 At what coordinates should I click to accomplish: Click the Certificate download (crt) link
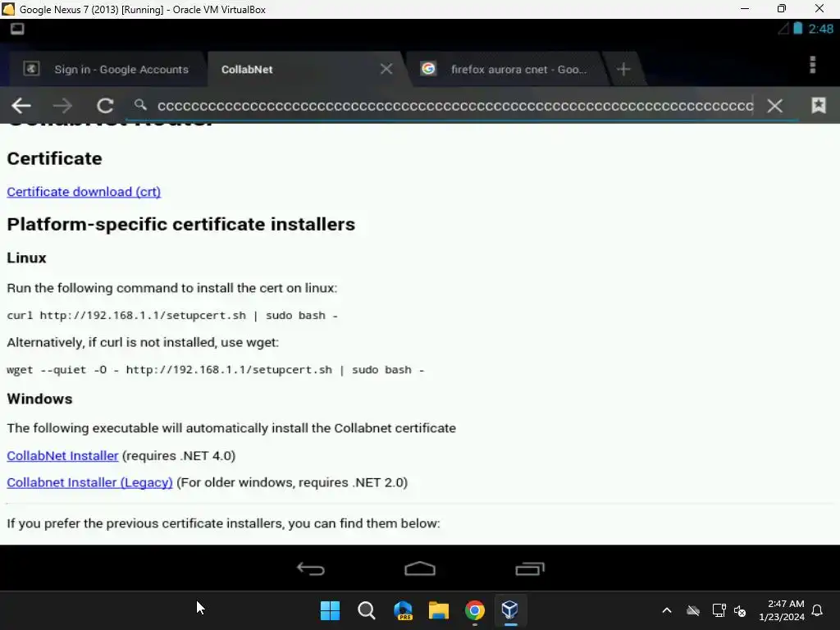tap(84, 192)
